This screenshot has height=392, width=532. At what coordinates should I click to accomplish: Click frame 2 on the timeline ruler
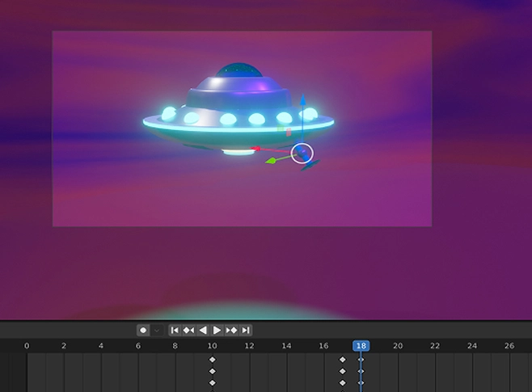pos(64,346)
